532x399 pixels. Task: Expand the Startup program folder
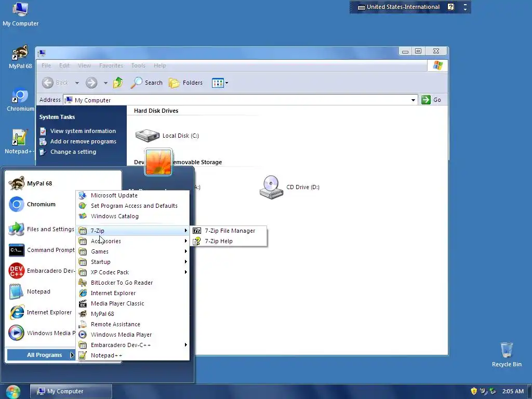point(132,262)
